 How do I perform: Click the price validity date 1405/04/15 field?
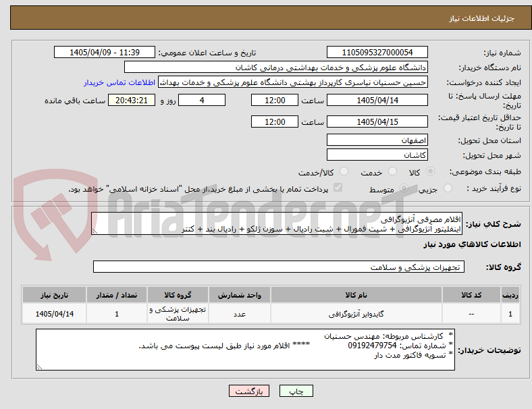(x=377, y=121)
